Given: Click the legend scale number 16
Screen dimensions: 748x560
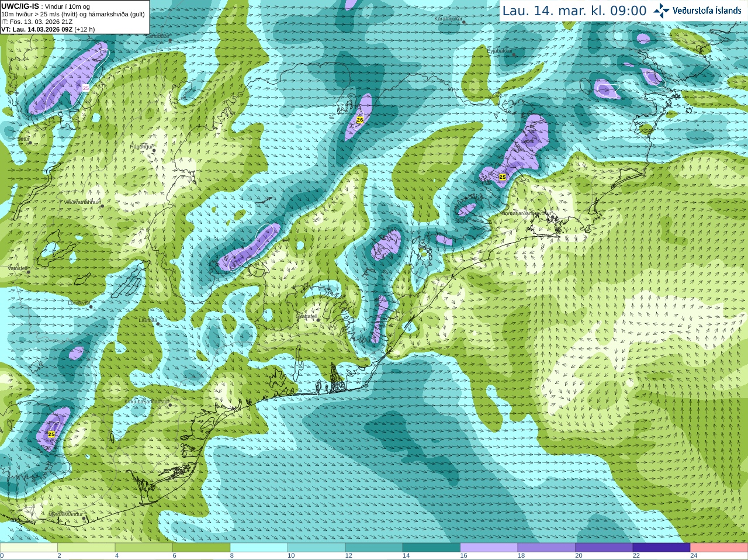Looking at the screenshot, I should tap(463, 556).
